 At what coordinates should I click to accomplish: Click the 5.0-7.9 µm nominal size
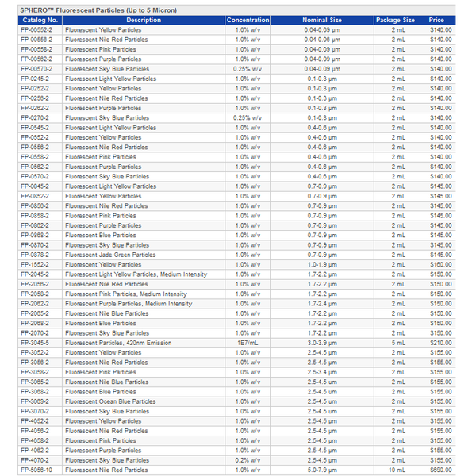[x=322, y=470]
